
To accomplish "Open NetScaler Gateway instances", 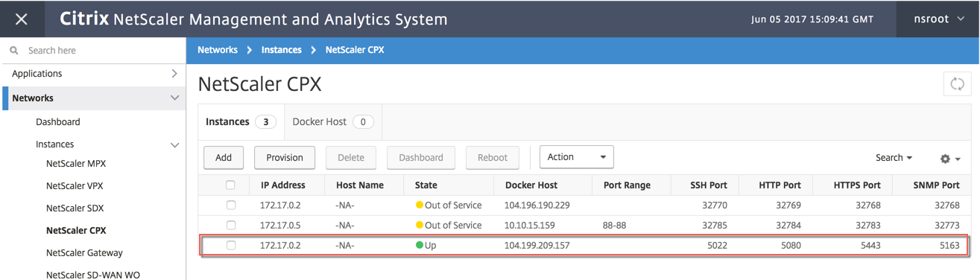I will coord(84,253).
